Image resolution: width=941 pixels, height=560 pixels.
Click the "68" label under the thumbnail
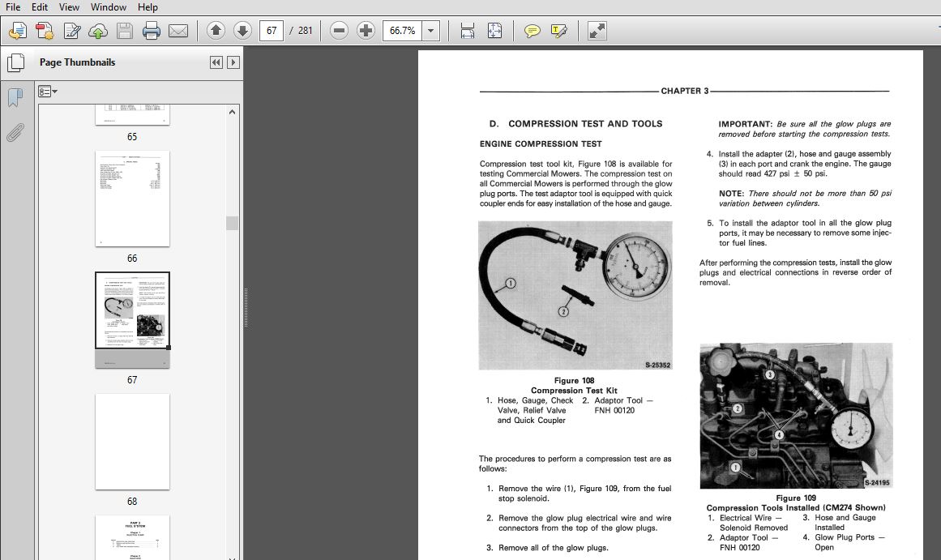[132, 501]
